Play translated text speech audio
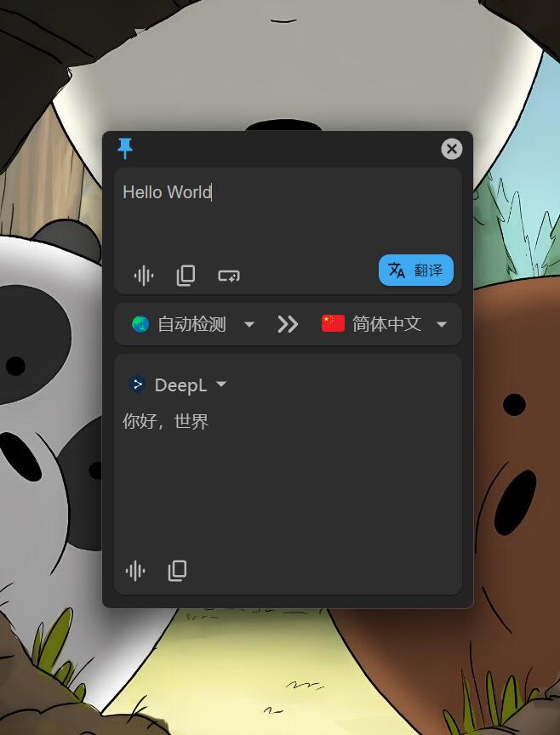 tap(135, 571)
